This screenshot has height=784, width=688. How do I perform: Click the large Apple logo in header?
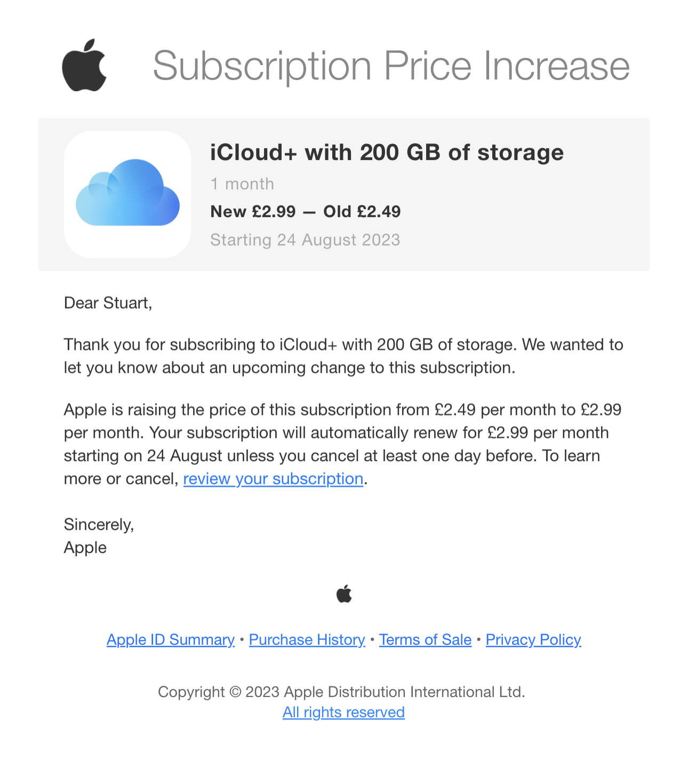pyautogui.click(x=84, y=65)
